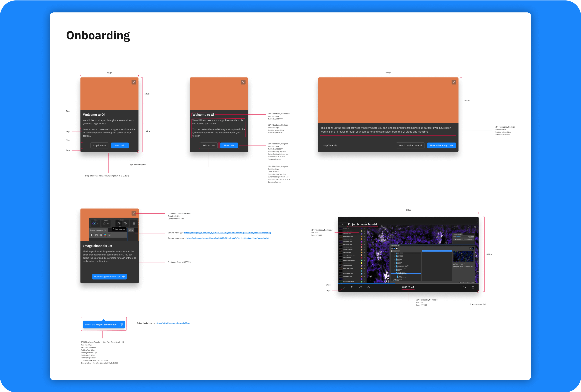Click Skip Tutorials
The image size is (581, 392).
330,145
